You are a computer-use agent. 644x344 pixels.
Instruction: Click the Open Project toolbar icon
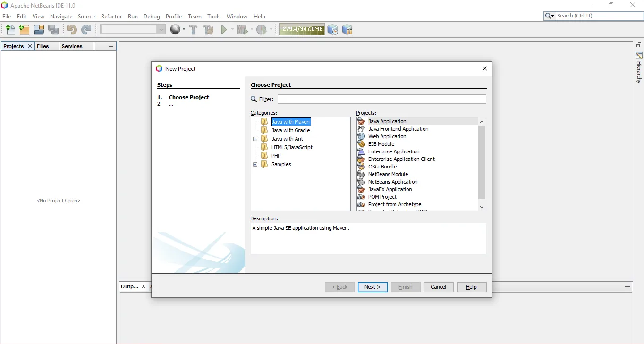[39, 30]
